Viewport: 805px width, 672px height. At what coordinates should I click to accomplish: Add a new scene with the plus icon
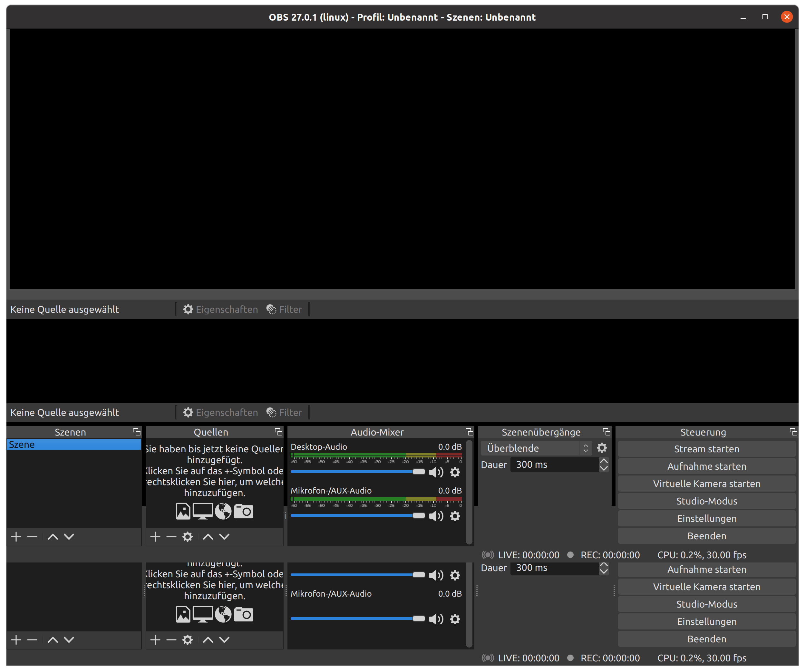tap(16, 537)
